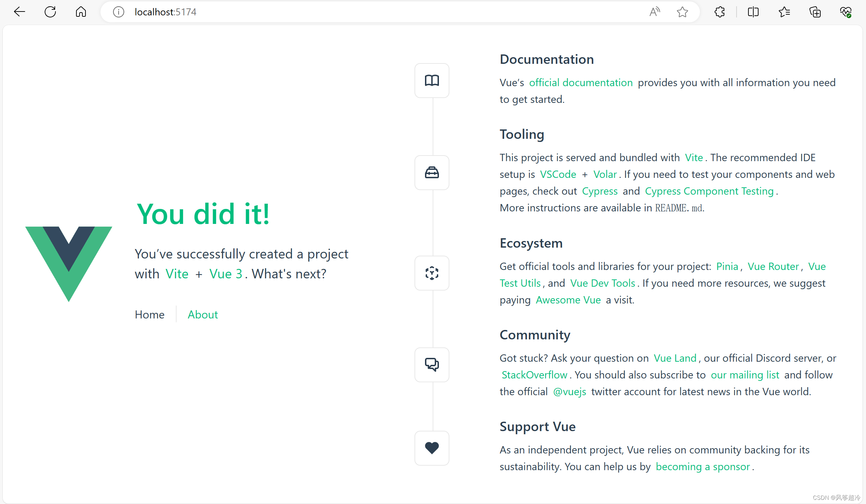Viewport: 866px width, 504px height.
Task: Open the Vue Dev Tools link
Action: tap(603, 283)
